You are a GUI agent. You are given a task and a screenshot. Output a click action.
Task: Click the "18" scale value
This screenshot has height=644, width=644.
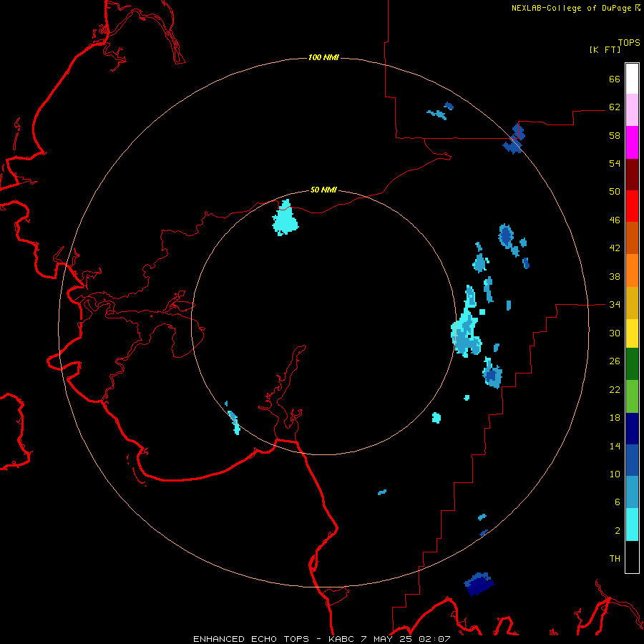(x=615, y=418)
